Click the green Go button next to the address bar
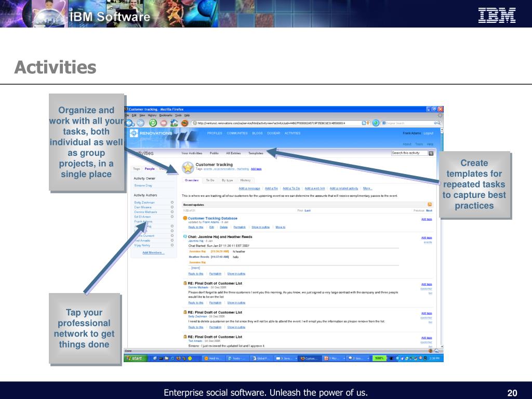 (x=376, y=123)
